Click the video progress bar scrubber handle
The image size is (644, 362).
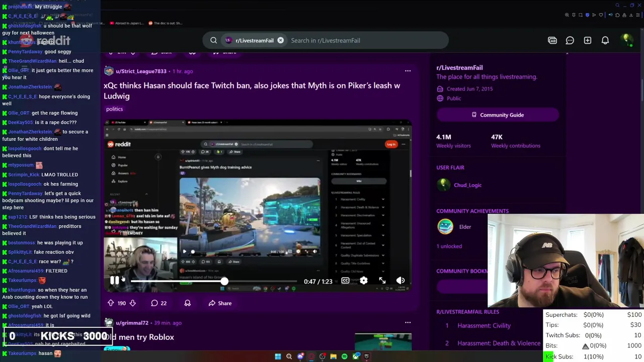click(224, 282)
